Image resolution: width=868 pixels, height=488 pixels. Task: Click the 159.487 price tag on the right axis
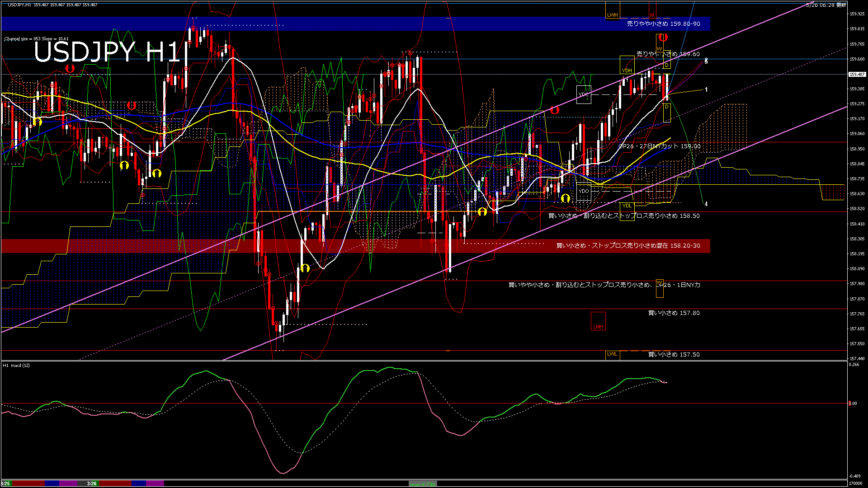[x=857, y=75]
